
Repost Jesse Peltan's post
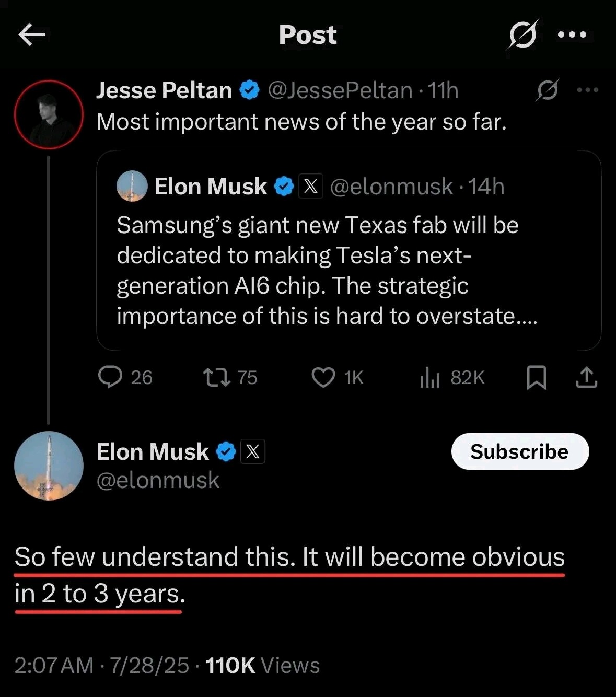coord(216,377)
